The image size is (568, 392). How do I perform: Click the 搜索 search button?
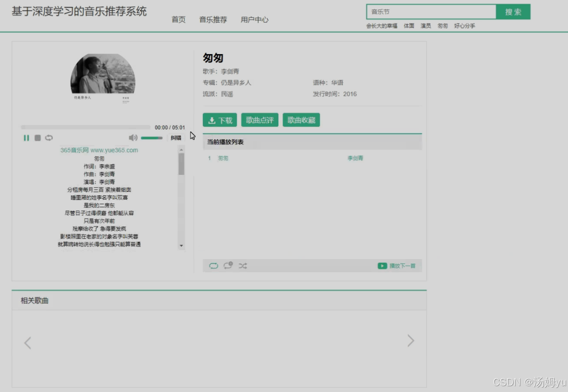pyautogui.click(x=513, y=12)
